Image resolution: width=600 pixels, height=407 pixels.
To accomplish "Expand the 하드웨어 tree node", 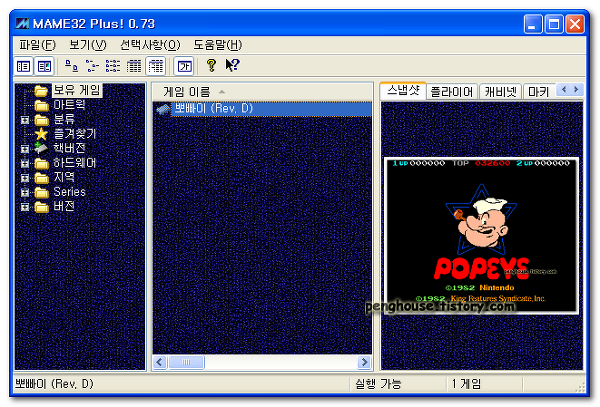I will point(25,163).
